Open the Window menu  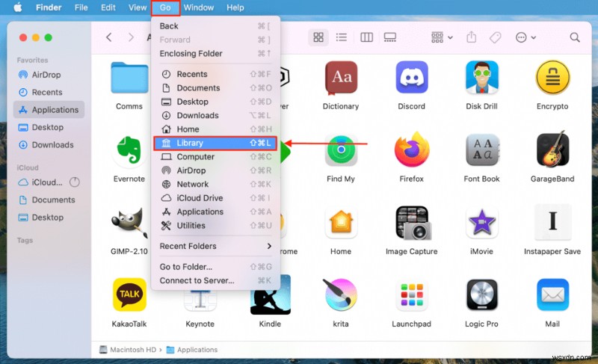pos(199,7)
